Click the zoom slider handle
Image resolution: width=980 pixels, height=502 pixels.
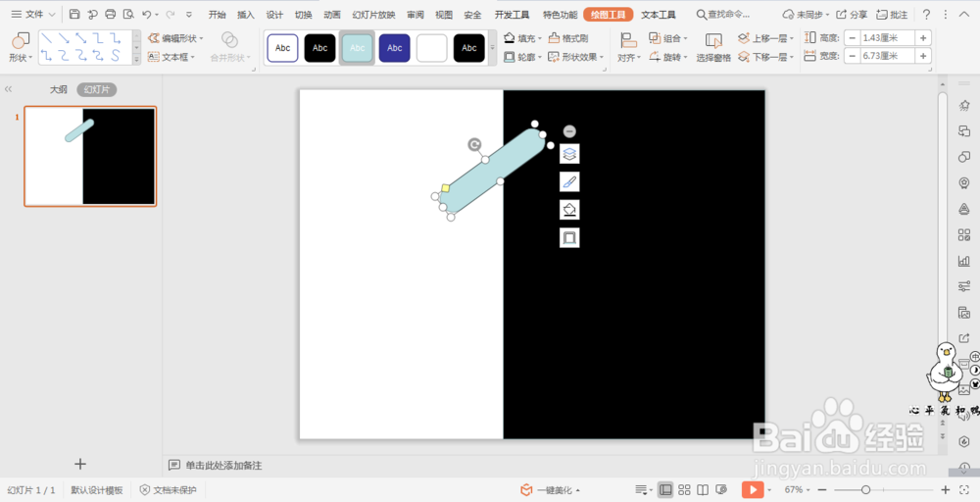[x=865, y=489]
